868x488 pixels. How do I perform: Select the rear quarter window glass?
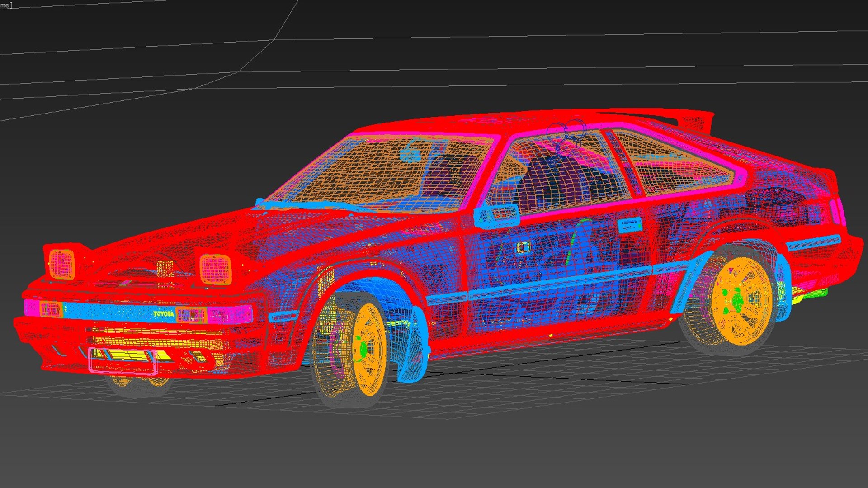point(678,163)
